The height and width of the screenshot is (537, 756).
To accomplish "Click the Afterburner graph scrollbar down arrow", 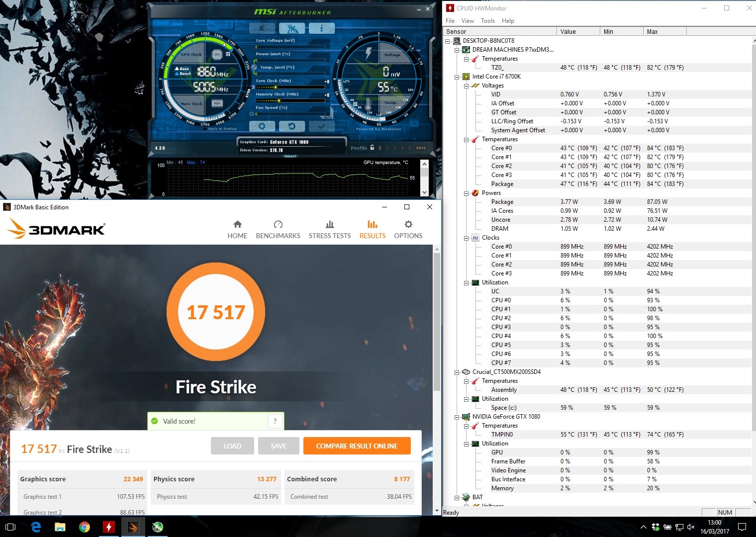I will coord(424,192).
